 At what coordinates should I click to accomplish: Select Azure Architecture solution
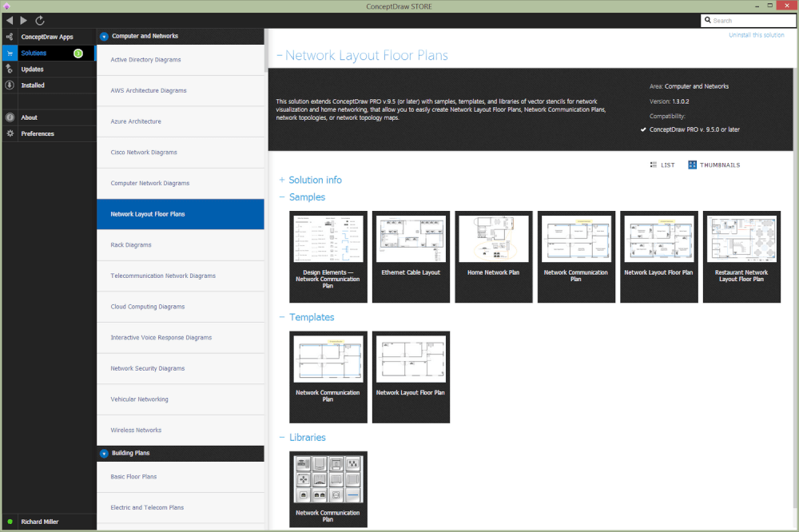click(x=181, y=121)
